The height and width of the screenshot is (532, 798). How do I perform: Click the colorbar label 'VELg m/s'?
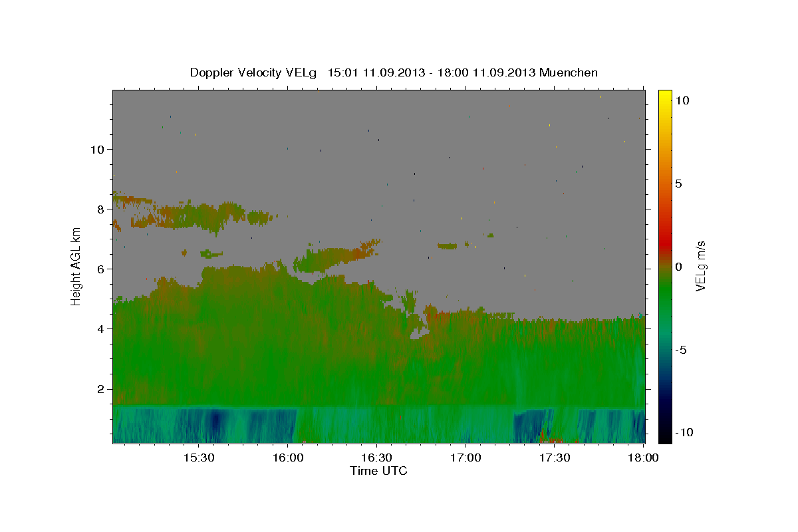(x=700, y=265)
